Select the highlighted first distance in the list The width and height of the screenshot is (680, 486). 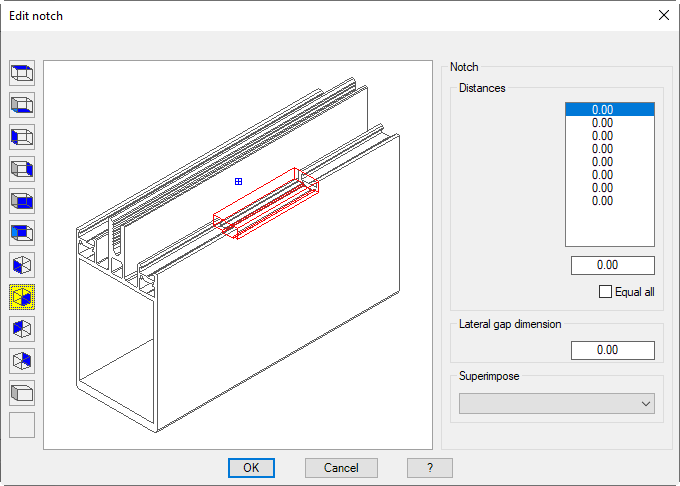click(x=609, y=110)
